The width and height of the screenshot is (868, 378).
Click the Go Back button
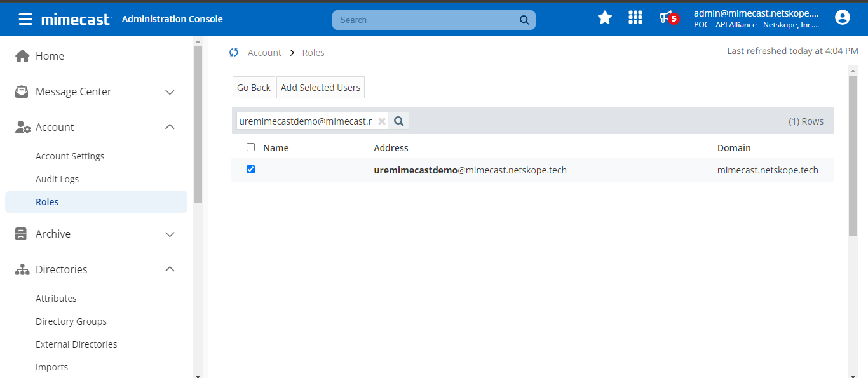tap(254, 88)
